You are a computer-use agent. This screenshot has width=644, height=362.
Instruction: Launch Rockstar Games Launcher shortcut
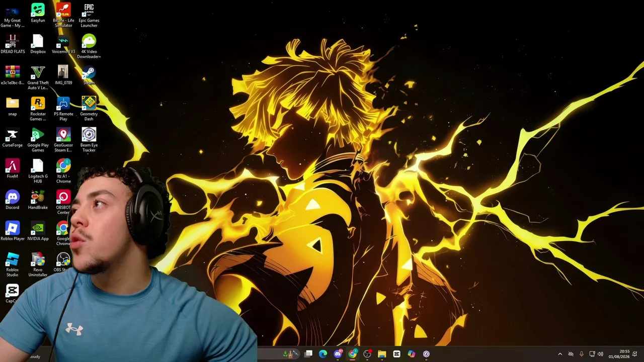38,109
